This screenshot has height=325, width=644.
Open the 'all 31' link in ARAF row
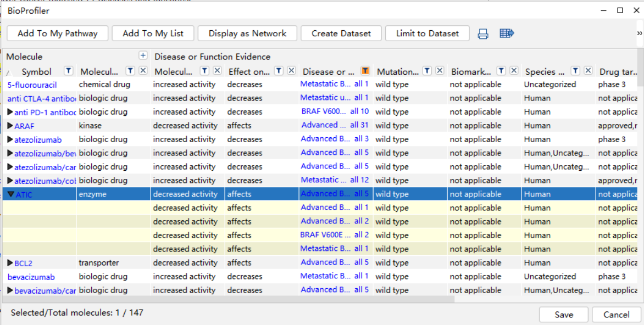click(359, 125)
